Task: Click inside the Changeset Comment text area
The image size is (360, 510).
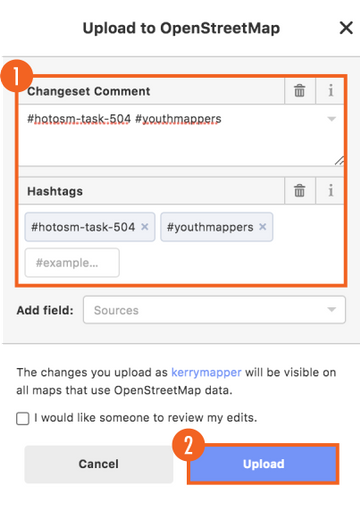Action: tap(181, 135)
